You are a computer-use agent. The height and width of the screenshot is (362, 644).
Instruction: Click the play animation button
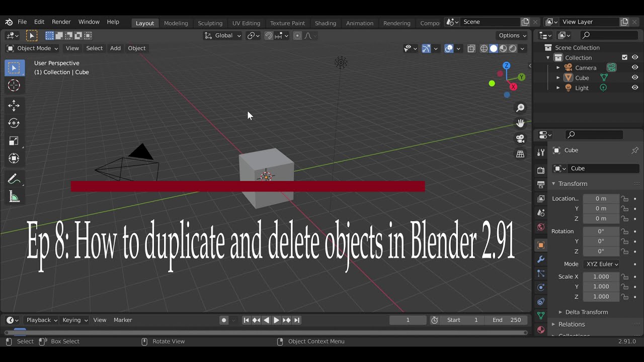276,320
